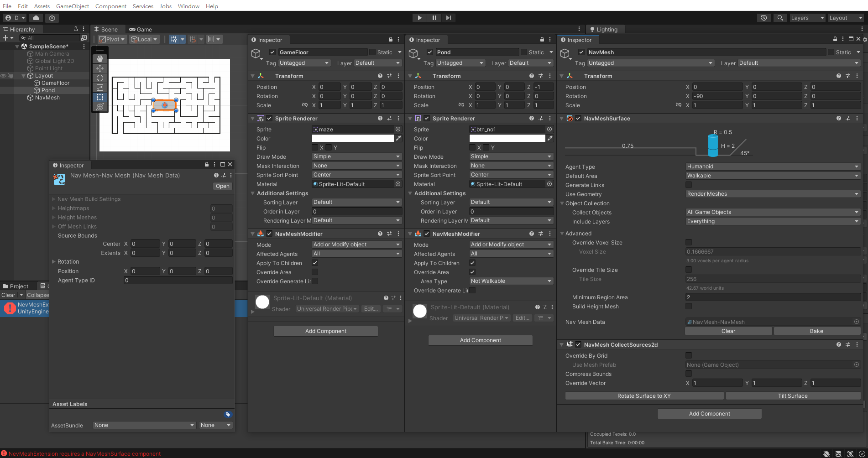Viewport: 868px width, 458px height.
Task: Open the GameObject menu
Action: pos(72,6)
